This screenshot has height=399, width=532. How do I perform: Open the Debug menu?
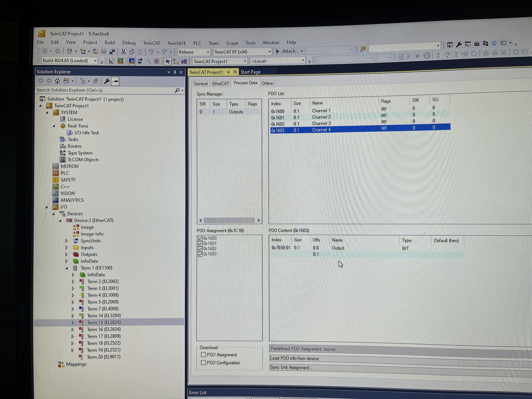click(129, 43)
